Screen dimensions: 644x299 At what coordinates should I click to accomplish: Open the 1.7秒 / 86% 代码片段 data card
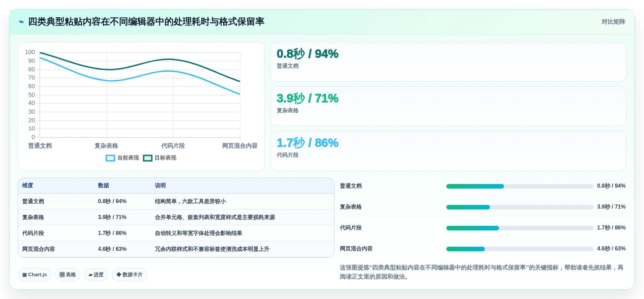coord(448,151)
